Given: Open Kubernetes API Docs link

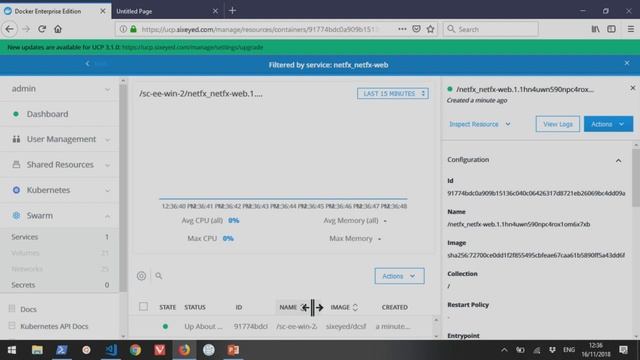Looking at the screenshot, I should [x=54, y=326].
